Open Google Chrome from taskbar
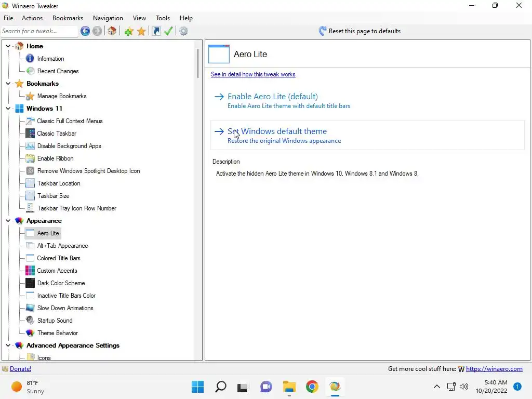Screen dimensions: 532x399 pyautogui.click(x=312, y=387)
